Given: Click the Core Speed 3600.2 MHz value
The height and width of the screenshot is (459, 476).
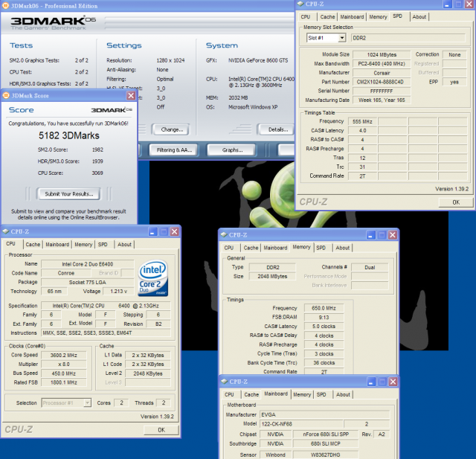Looking at the screenshot, I should click(64, 355).
